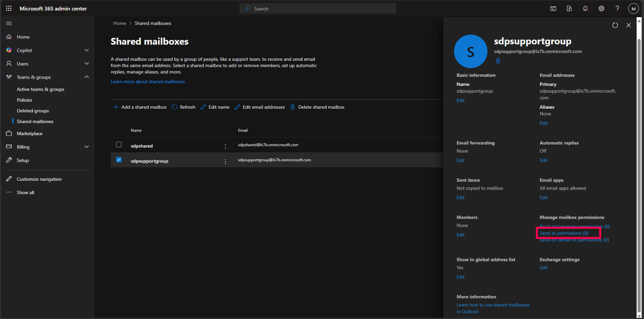Click the Search box in header
Viewport: 644px width, 319px height.
point(318,9)
